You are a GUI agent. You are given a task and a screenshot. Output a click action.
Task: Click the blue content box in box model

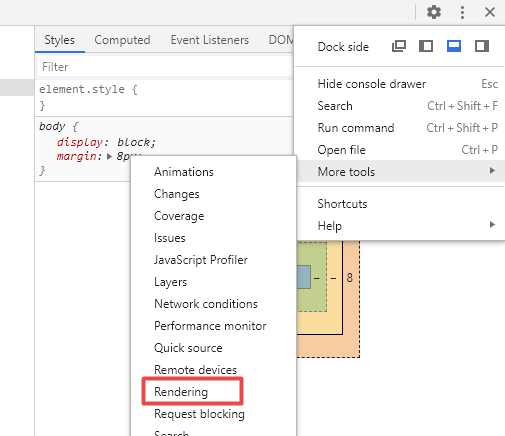(x=303, y=277)
